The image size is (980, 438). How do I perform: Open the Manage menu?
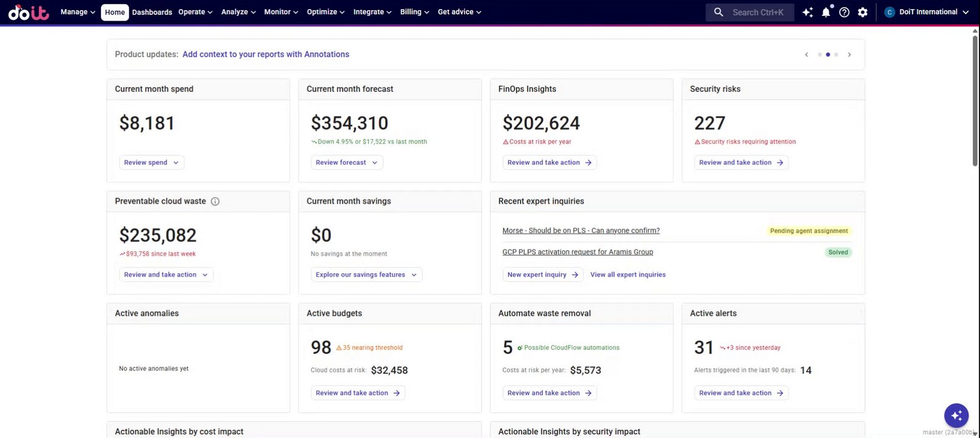(x=78, y=12)
